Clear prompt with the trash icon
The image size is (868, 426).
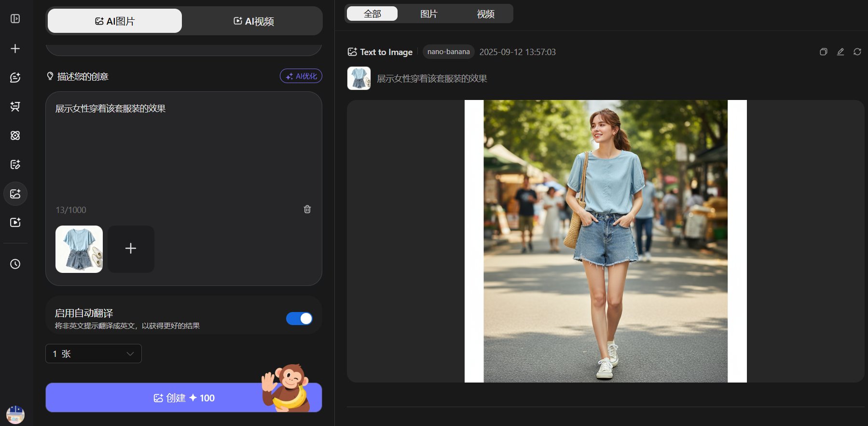pyautogui.click(x=307, y=209)
